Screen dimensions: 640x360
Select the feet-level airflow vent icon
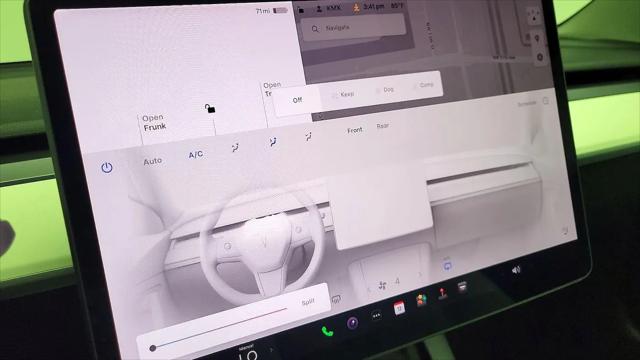point(309,137)
